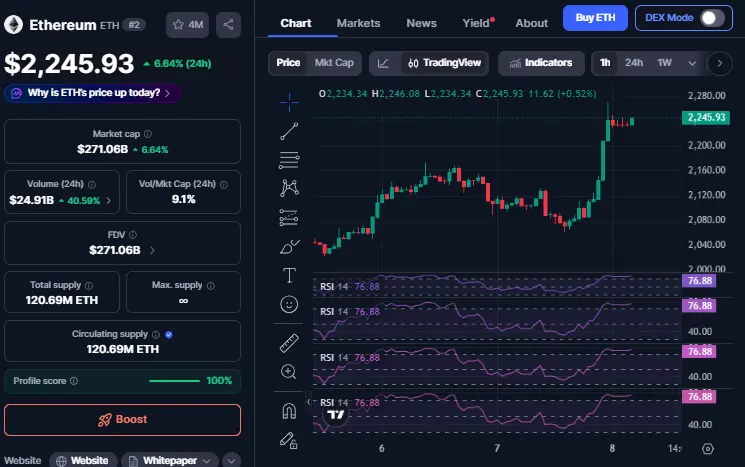Click FDV info icon
Viewport: 745px width, 467px height.
pyautogui.click(x=133, y=235)
